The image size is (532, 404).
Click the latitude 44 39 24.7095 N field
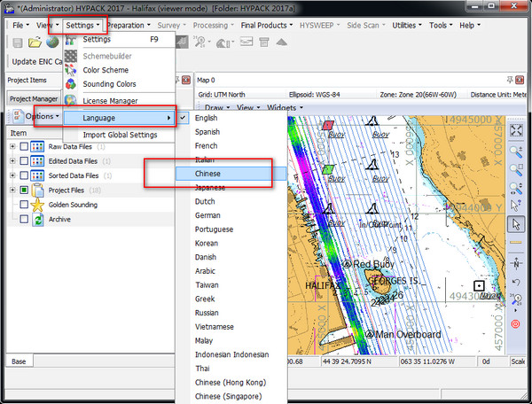tap(359, 361)
